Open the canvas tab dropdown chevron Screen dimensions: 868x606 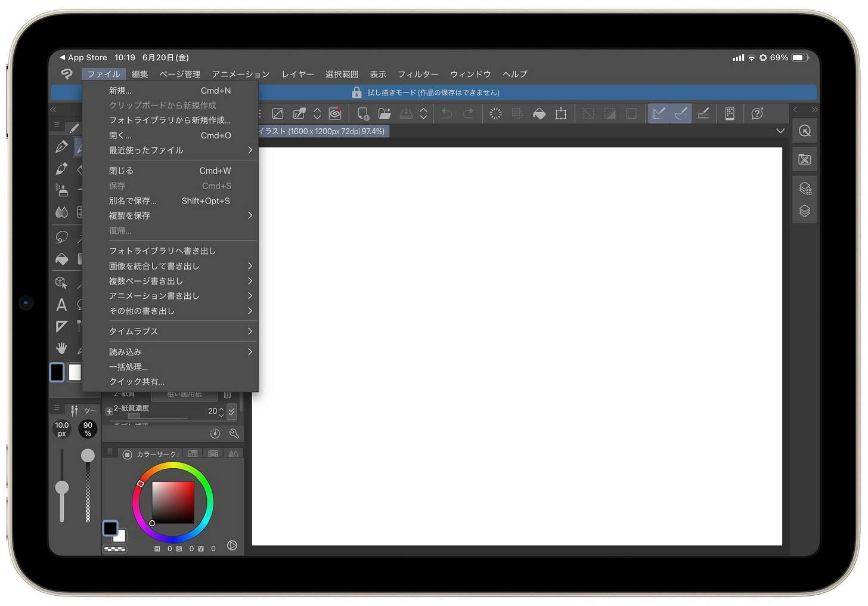tap(780, 131)
